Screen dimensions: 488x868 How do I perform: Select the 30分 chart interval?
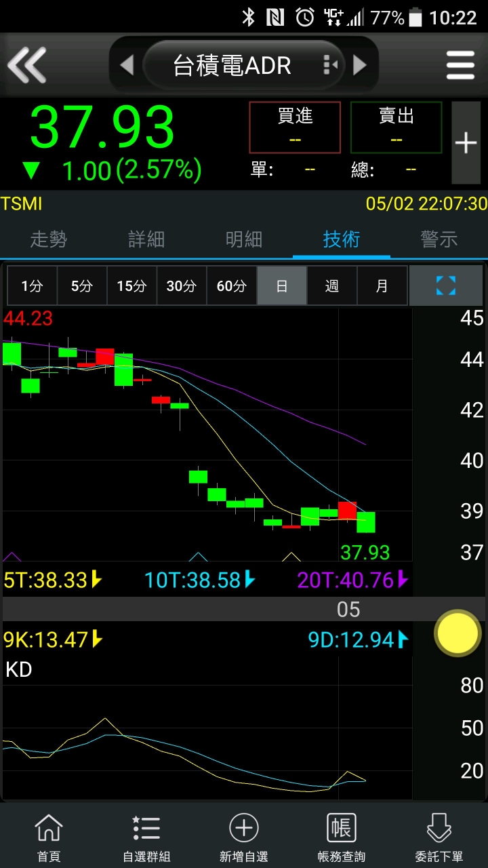[x=182, y=285]
